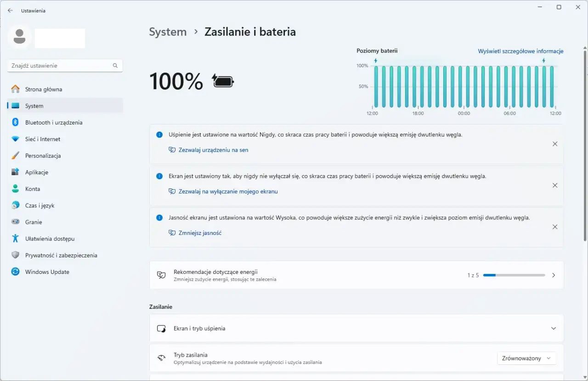Go to Strona główna
This screenshot has height=381, width=588.
pyautogui.click(x=44, y=89)
